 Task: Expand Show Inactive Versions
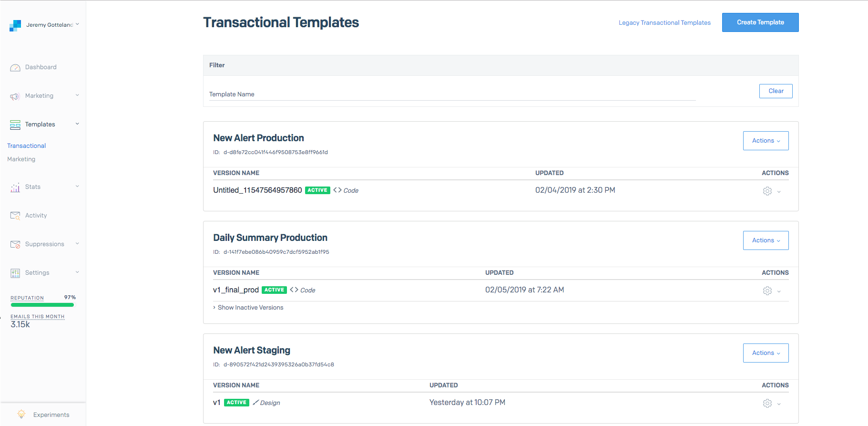[x=248, y=308]
